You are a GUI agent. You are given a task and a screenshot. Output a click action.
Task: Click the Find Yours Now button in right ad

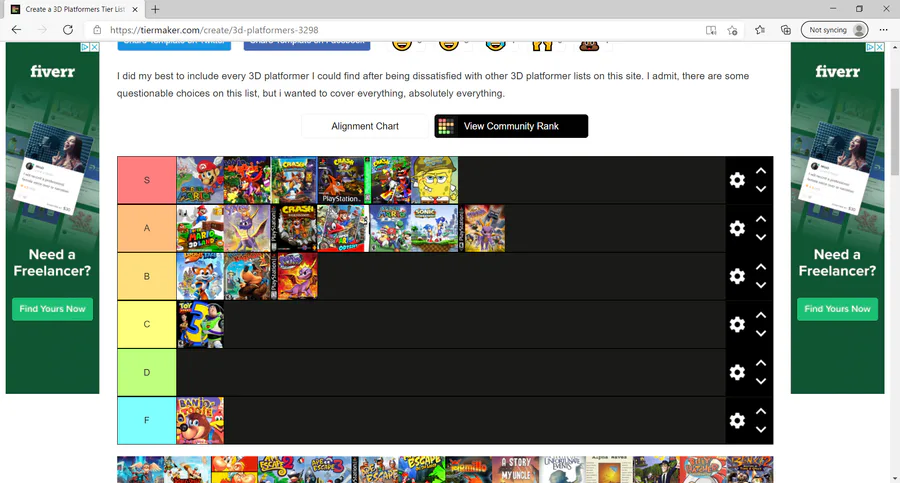coord(837,309)
